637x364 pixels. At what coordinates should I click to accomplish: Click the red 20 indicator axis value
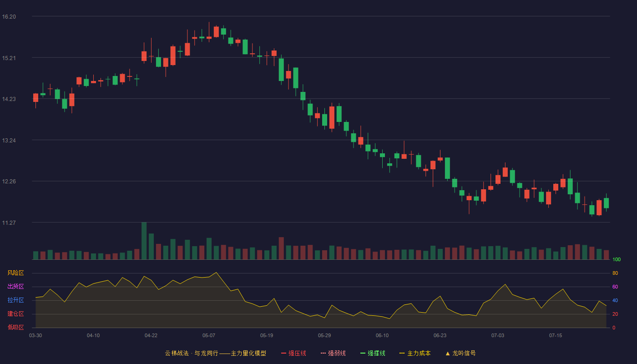click(x=615, y=314)
